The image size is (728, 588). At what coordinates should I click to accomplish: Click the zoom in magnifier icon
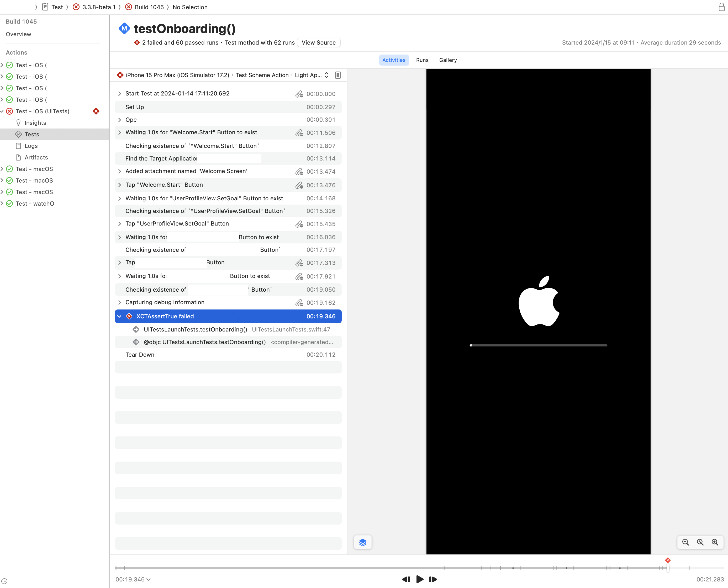(x=715, y=542)
